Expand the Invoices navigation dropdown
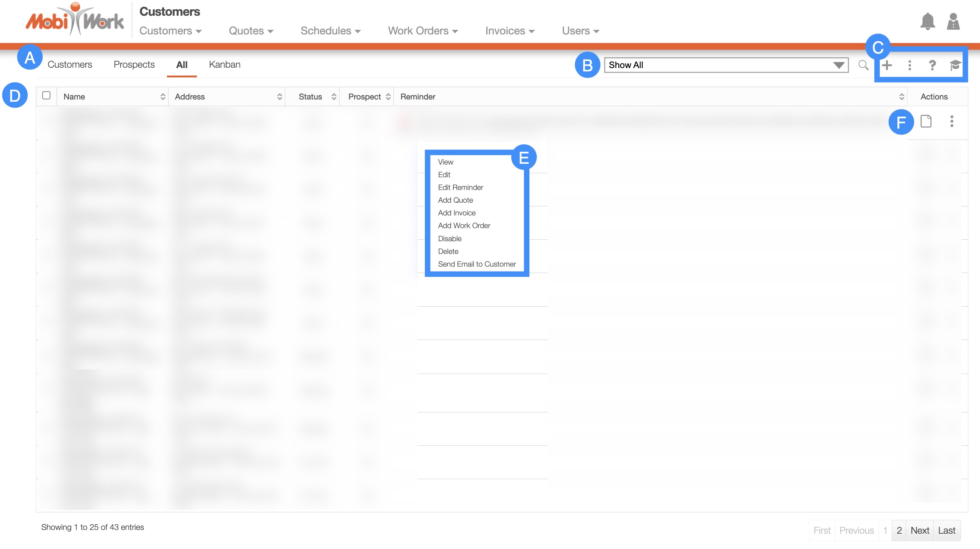 click(x=509, y=31)
